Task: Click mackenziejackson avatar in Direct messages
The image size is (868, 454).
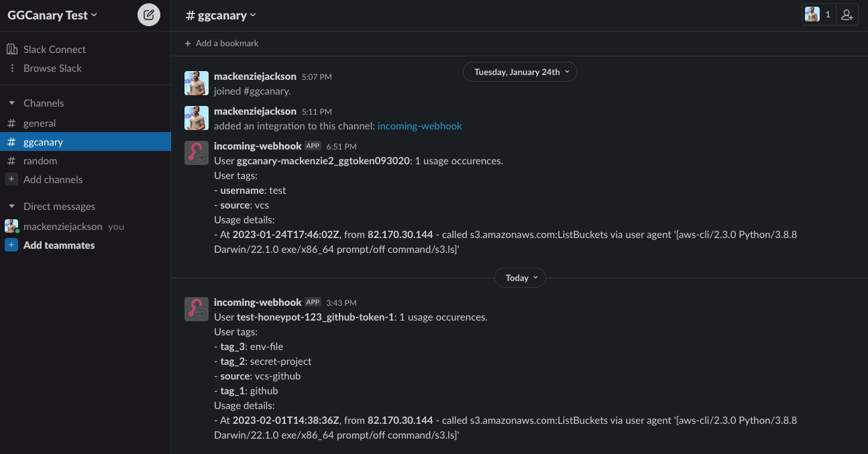Action: (11, 226)
